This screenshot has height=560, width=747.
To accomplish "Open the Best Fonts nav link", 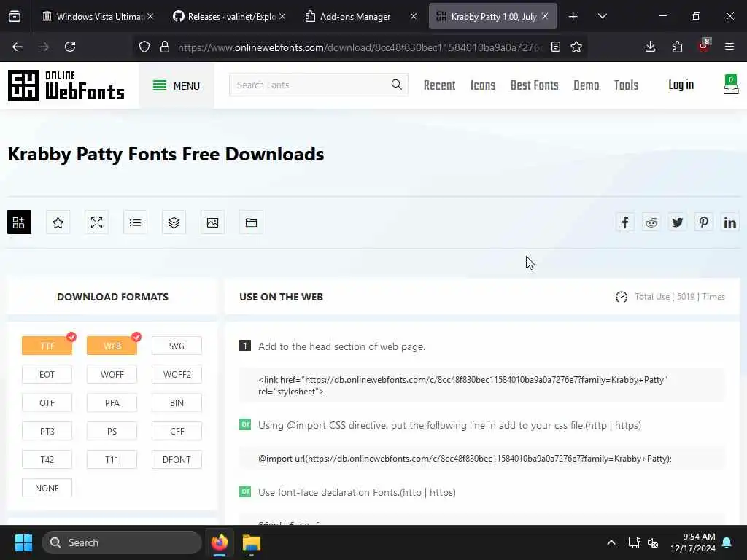I will pos(534,85).
